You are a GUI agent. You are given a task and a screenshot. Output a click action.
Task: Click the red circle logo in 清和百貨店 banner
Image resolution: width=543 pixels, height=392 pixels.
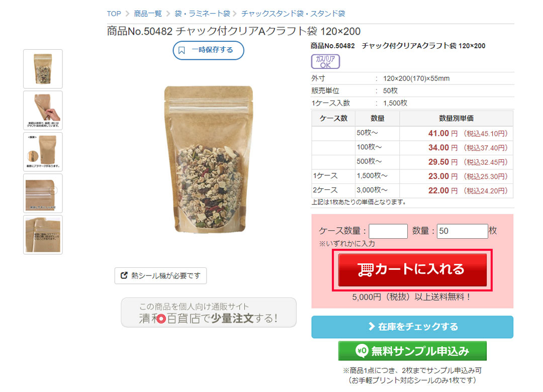pos(161,318)
